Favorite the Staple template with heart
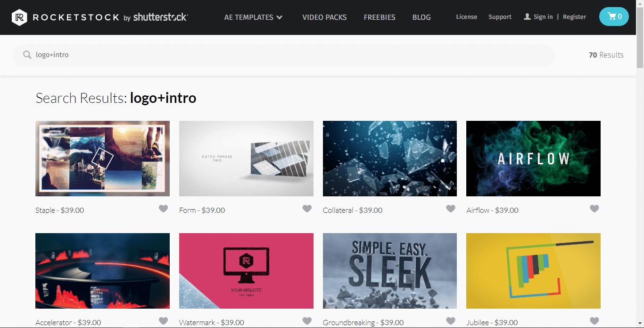The height and width of the screenshot is (328, 644). [x=163, y=209]
